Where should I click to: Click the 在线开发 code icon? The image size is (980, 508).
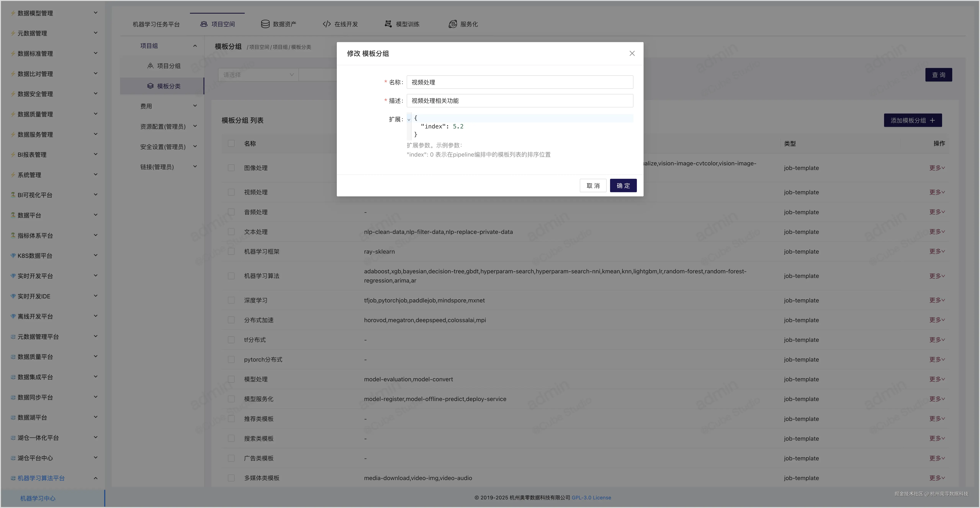click(x=326, y=24)
